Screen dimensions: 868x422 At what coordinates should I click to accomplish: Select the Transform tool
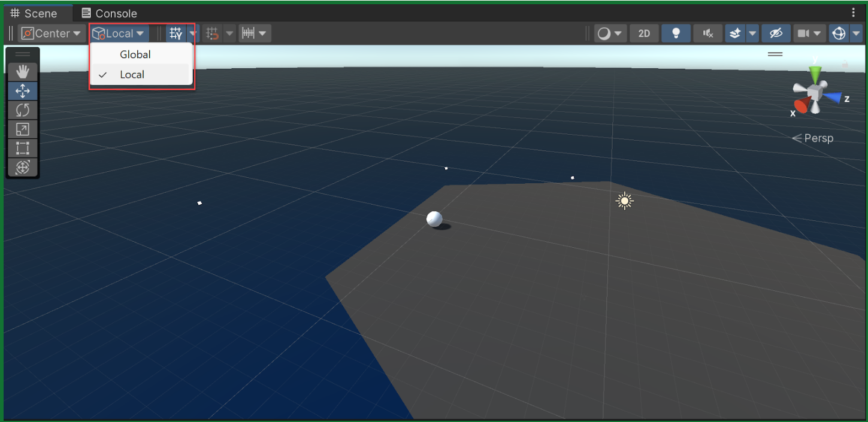point(23,168)
